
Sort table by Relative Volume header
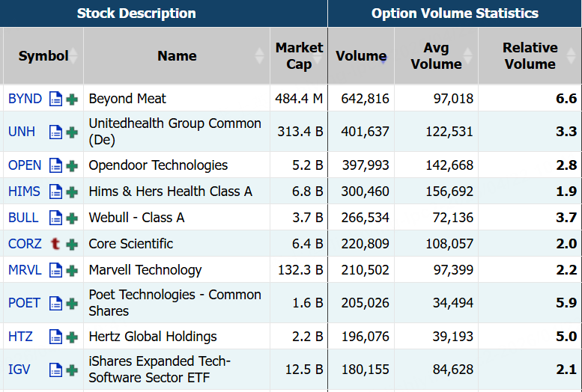pos(530,56)
